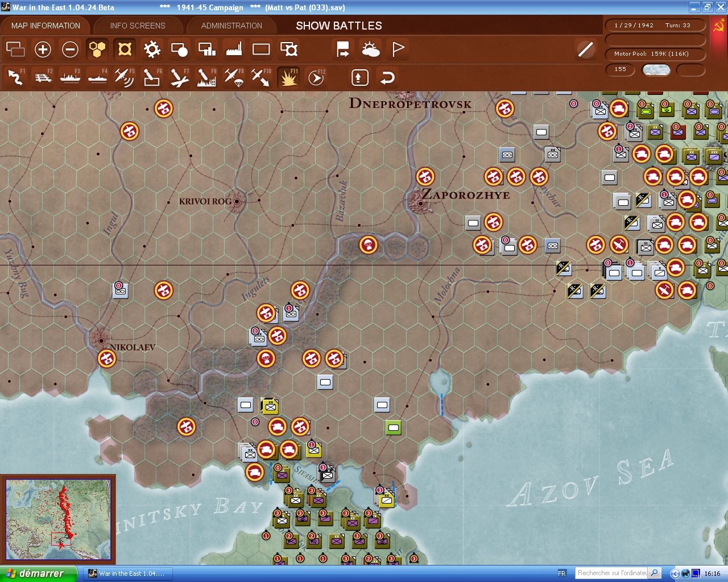Open the ADMINISTRATION tab
Viewport: 728px width, 582px height.
pyautogui.click(x=231, y=26)
